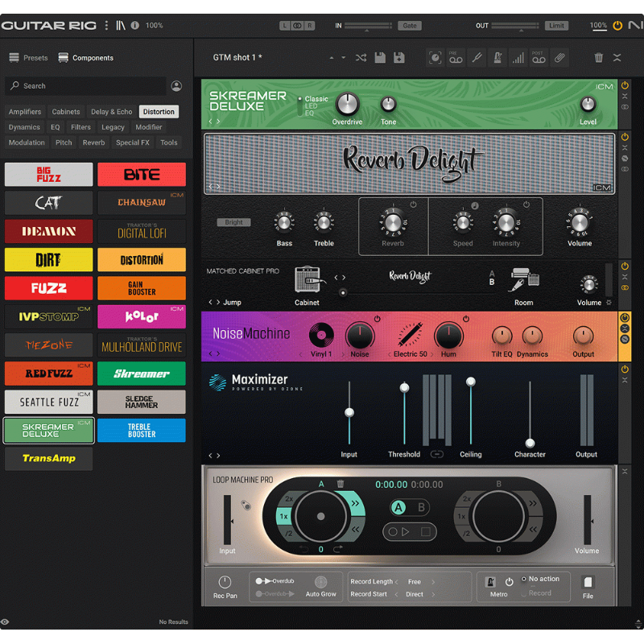The image size is (644, 644).
Task: Toggle NoiseMachine power button
Action: pyautogui.click(x=625, y=317)
